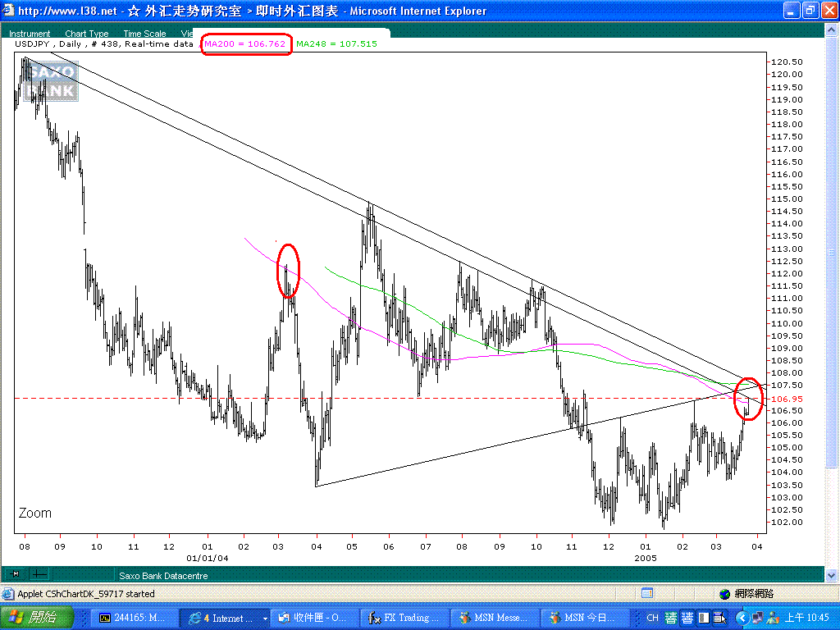Expand hidden tray icons with the chevron arrow

(742, 619)
